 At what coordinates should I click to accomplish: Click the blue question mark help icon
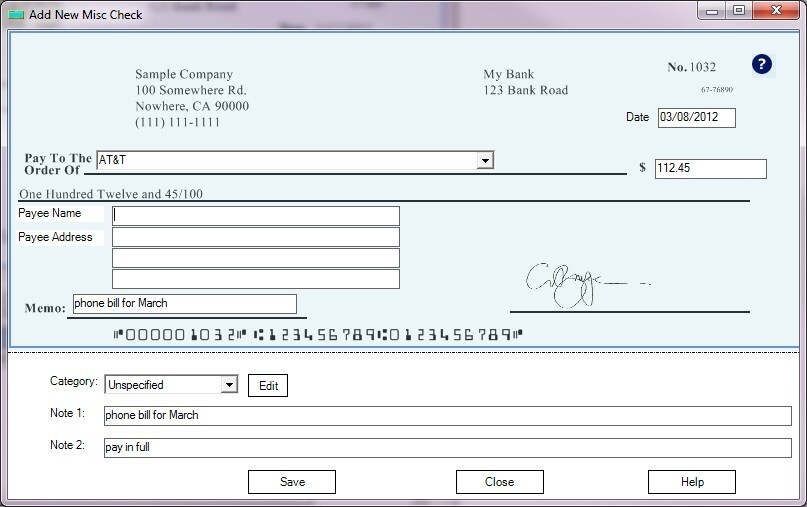click(762, 66)
